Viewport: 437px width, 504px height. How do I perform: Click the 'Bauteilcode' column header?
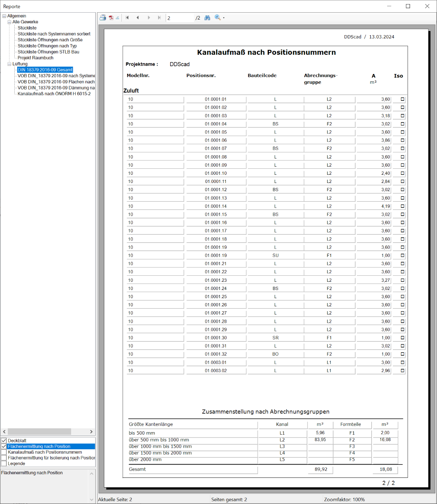(262, 76)
